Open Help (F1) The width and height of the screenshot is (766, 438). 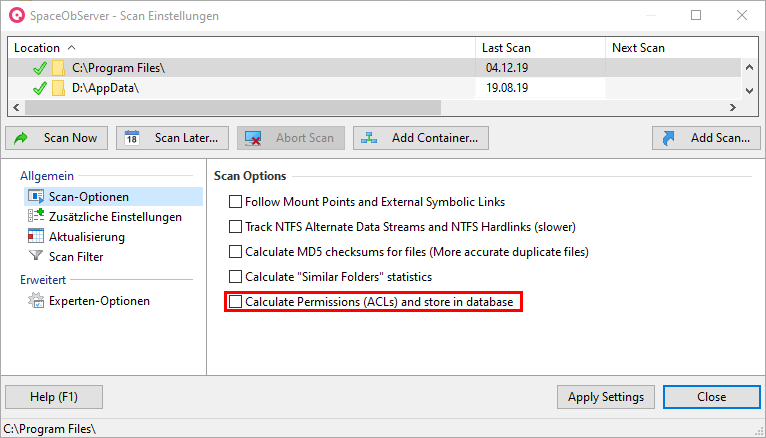[x=54, y=397]
